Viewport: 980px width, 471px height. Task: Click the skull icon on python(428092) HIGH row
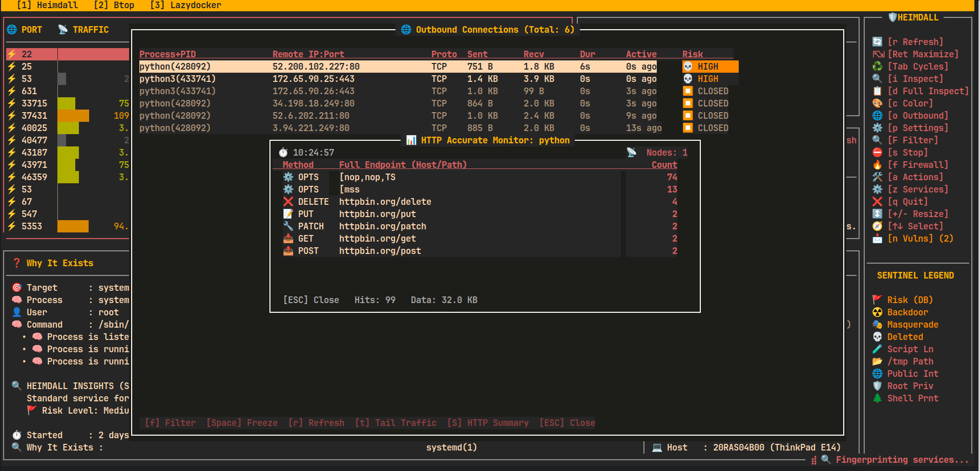pos(688,67)
